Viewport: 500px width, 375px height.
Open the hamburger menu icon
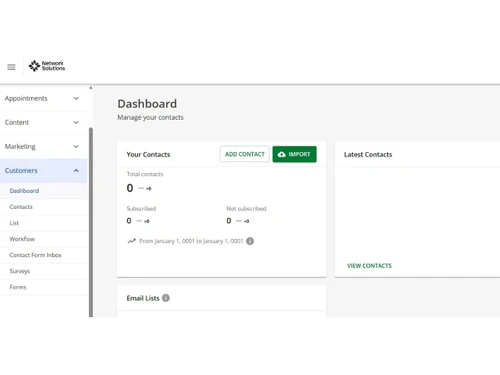coord(11,67)
